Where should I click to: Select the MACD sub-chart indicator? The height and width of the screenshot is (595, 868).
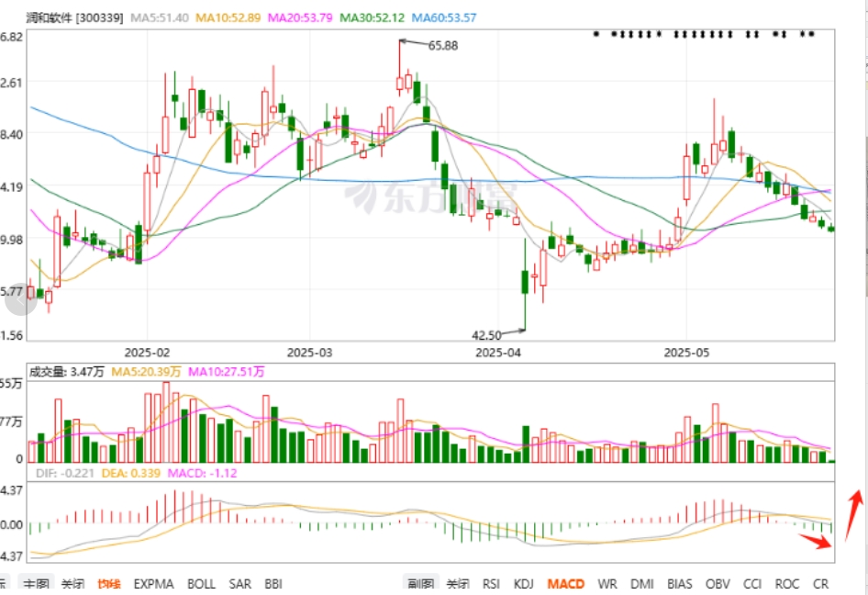pyautogui.click(x=566, y=584)
